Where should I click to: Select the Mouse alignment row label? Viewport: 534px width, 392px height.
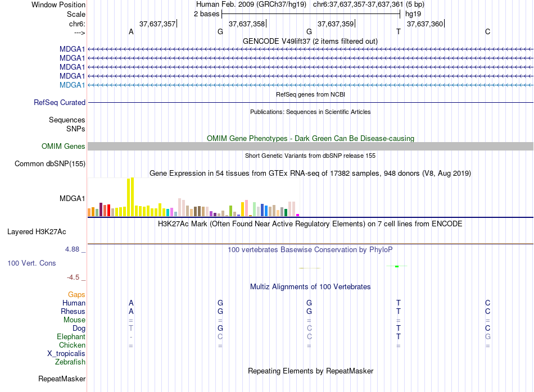click(74, 320)
